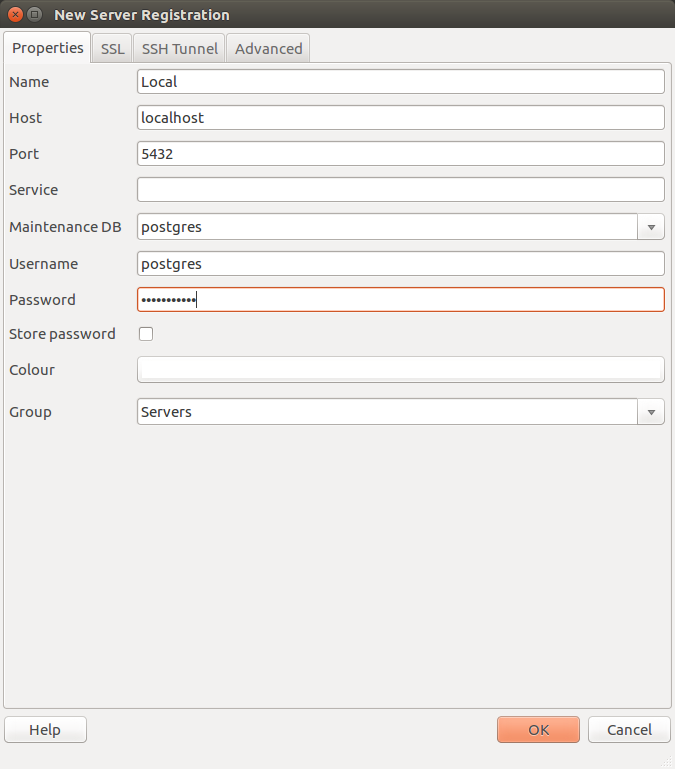This screenshot has width=675, height=769.
Task: Click the Cancel button
Action: pos(628,730)
